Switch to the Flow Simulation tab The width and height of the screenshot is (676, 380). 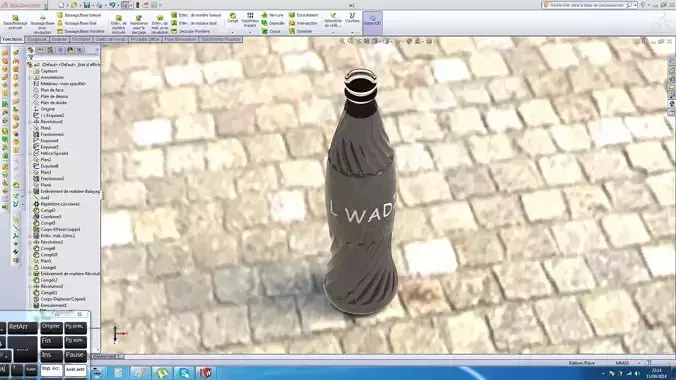pyautogui.click(x=181, y=39)
